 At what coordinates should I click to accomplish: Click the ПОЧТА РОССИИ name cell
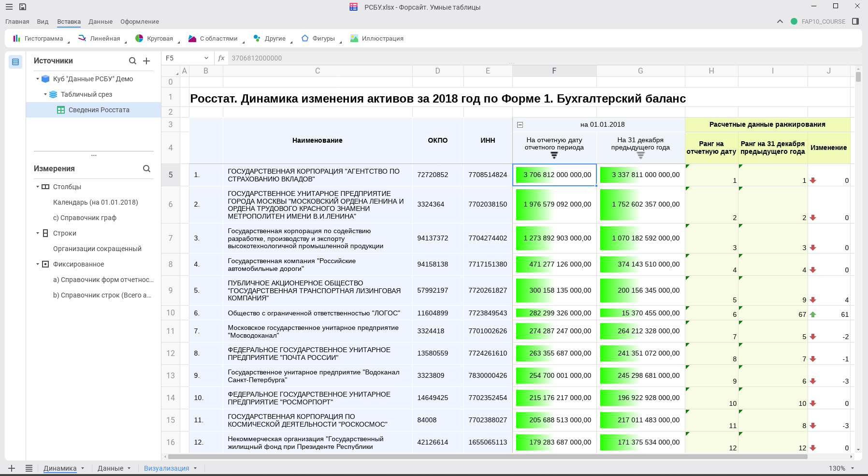point(318,354)
